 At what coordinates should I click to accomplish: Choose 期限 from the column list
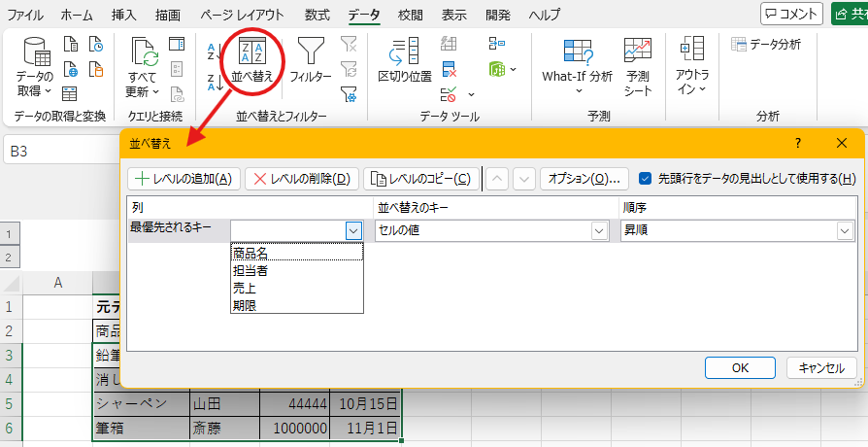pyautogui.click(x=297, y=305)
